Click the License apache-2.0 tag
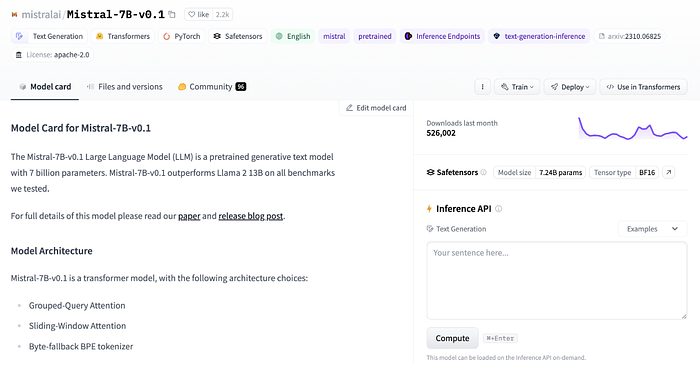The image size is (700, 373). tap(52, 55)
